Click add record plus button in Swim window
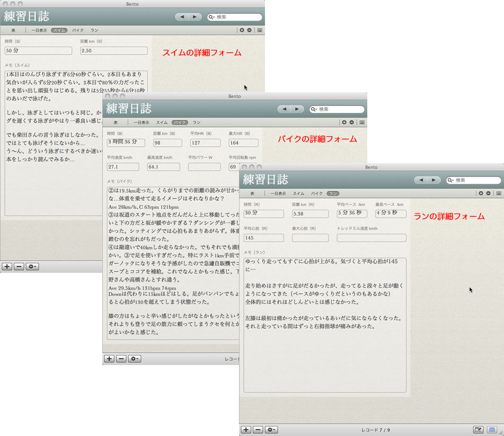 7,266
